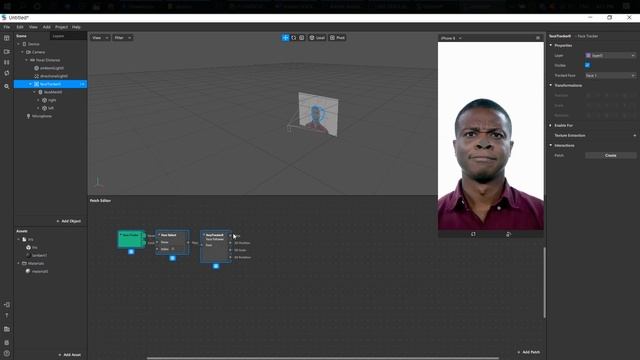Viewport: 640px width, 360px height.
Task: Collapse the Interactions section
Action: tap(551, 145)
